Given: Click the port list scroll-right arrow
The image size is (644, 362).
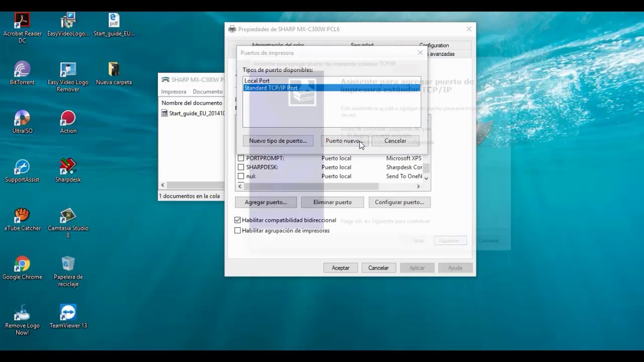Looking at the screenshot, I should pyautogui.click(x=418, y=186).
